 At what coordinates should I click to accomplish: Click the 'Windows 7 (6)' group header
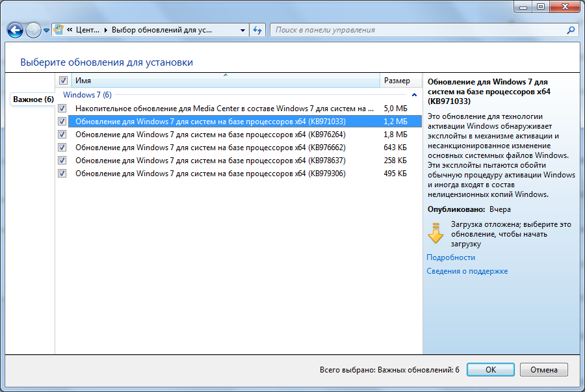coord(87,95)
